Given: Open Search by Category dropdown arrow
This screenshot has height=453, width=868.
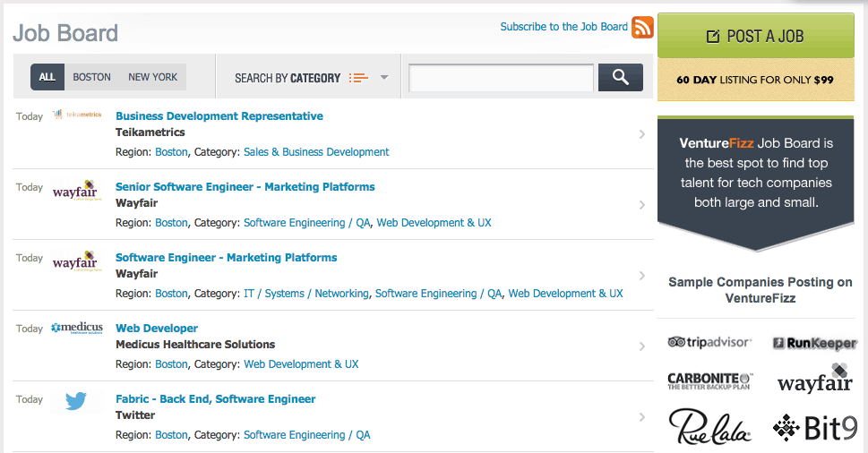Looking at the screenshot, I should (384, 78).
